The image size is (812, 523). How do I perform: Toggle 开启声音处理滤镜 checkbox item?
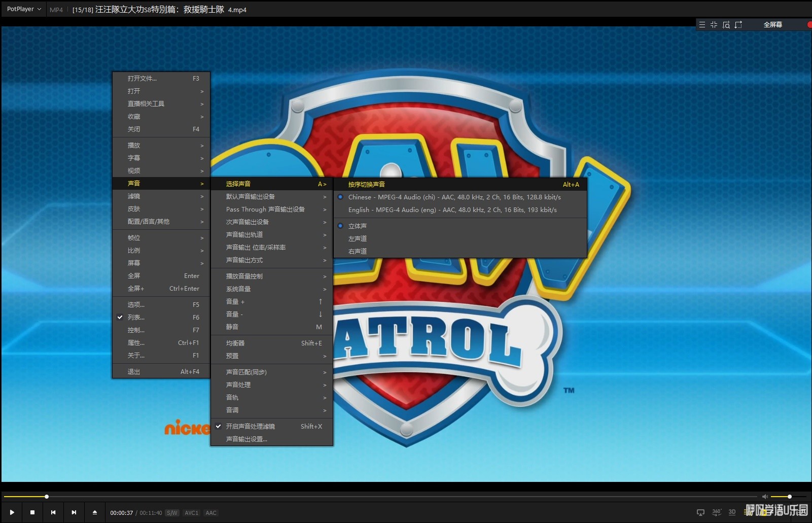(x=272, y=426)
